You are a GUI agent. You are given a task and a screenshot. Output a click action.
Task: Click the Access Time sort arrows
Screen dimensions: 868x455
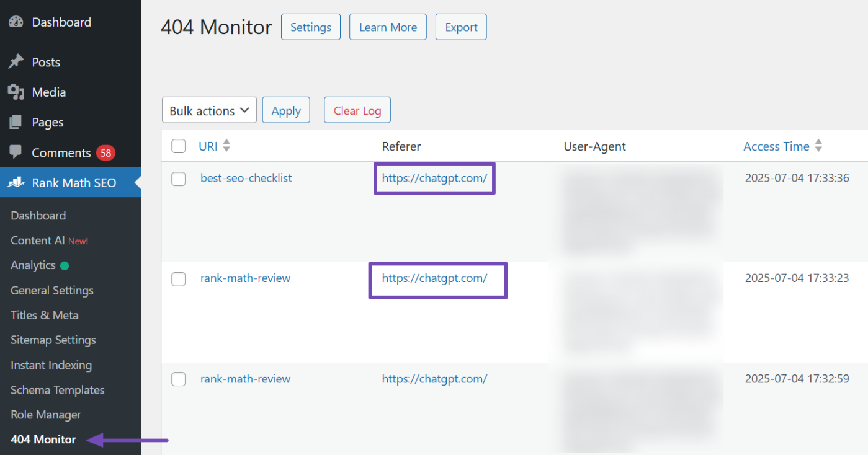(818, 146)
